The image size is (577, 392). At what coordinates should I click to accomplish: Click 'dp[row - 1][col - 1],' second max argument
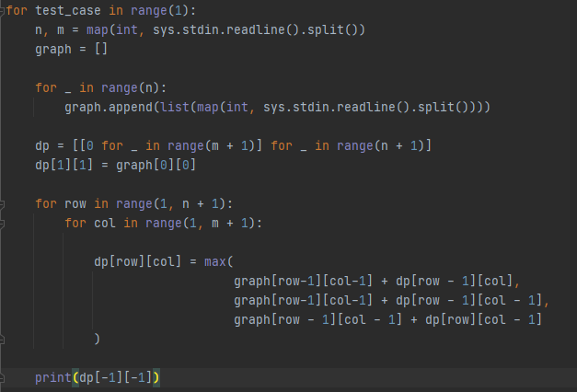pos(472,300)
